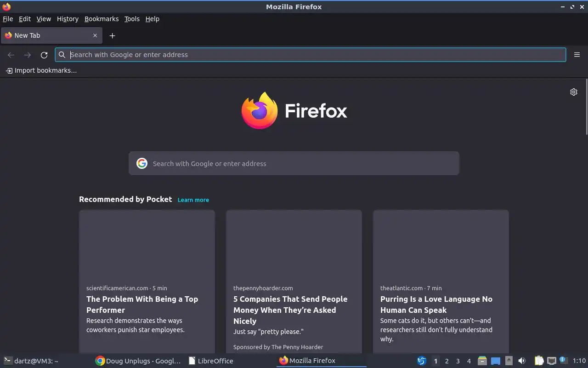Click the Google logo in page search box
The image size is (588, 368).
click(x=142, y=163)
